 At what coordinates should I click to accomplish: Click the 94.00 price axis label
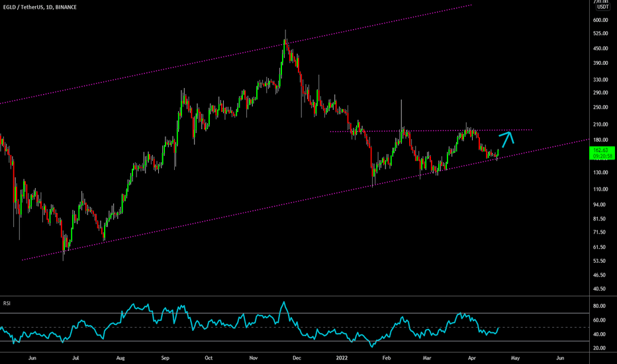click(x=599, y=205)
